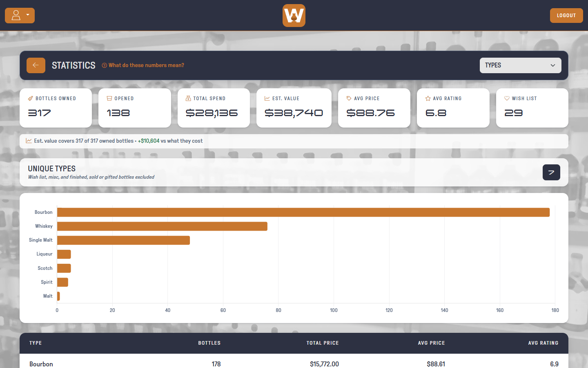Viewport: 588px width, 368px height.
Task: Click the Opened card icon
Action: (109, 99)
